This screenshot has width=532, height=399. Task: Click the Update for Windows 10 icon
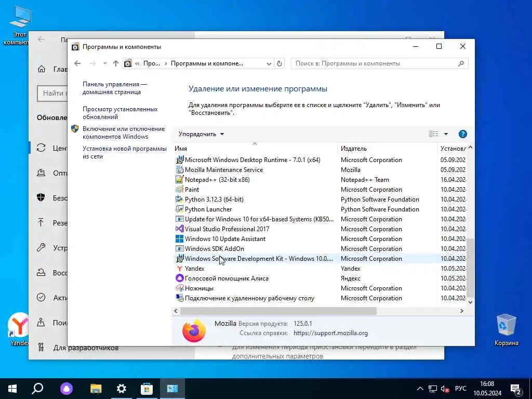coord(179,219)
